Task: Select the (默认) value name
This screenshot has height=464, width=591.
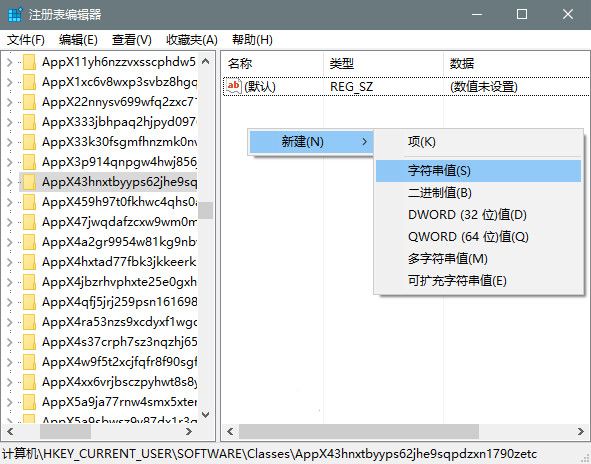Action: (260, 87)
